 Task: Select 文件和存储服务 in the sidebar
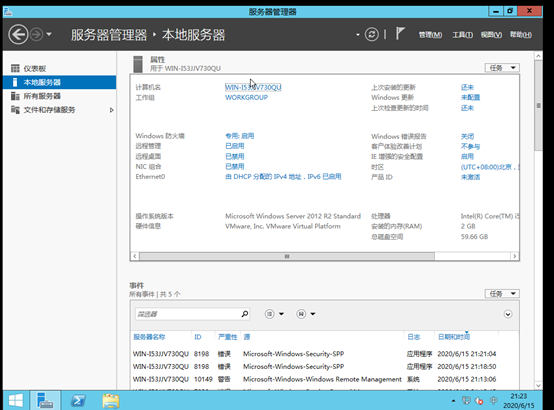click(59, 110)
